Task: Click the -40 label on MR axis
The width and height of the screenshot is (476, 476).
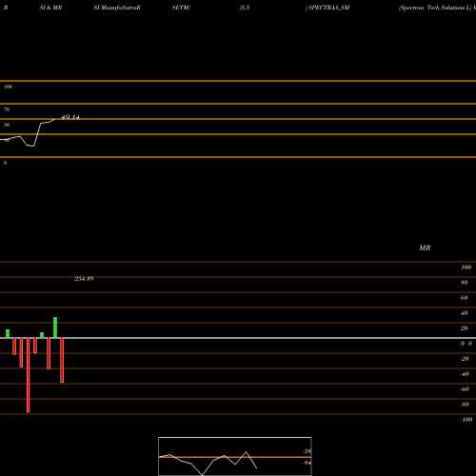Action: coord(465,374)
